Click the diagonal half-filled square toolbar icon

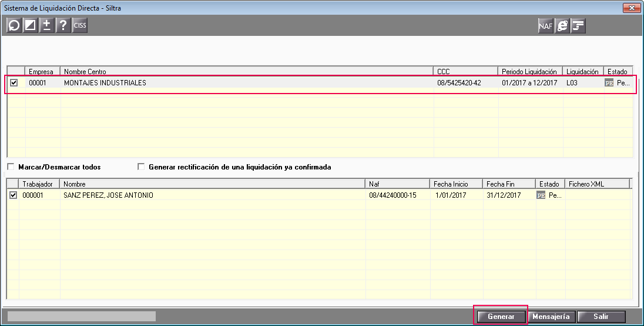[30, 25]
